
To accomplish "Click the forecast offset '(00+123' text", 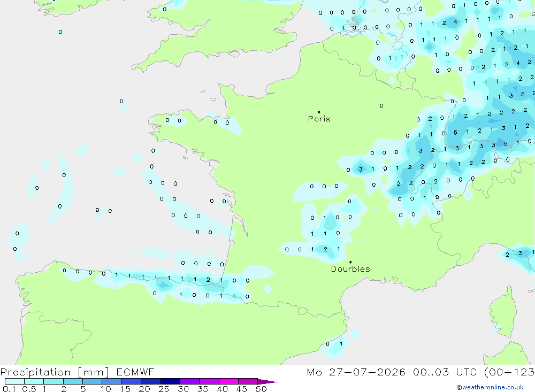I will coord(509,372).
